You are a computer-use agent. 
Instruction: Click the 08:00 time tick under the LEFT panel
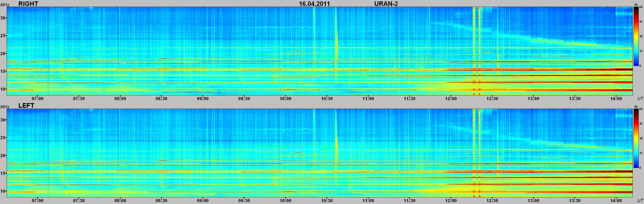120,201
